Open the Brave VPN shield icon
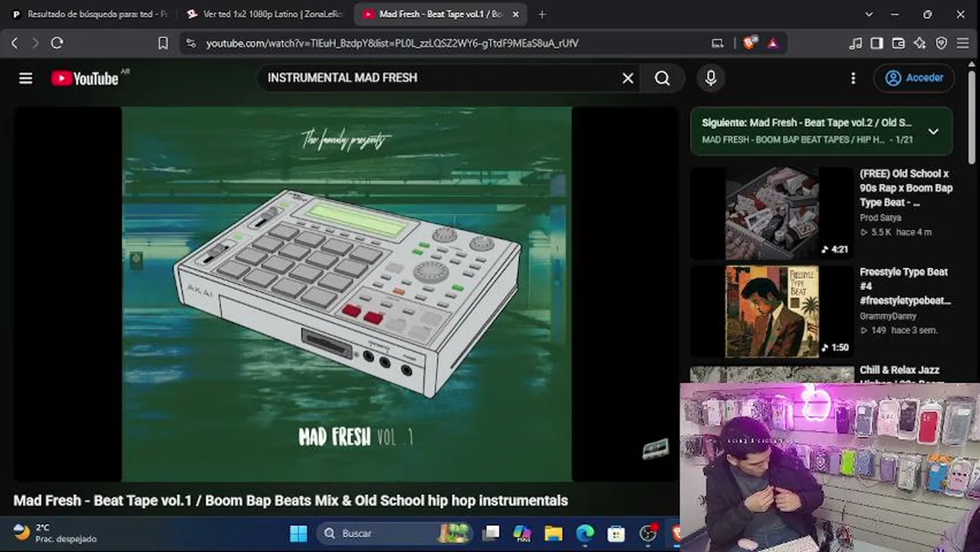The width and height of the screenshot is (980, 552). [942, 43]
